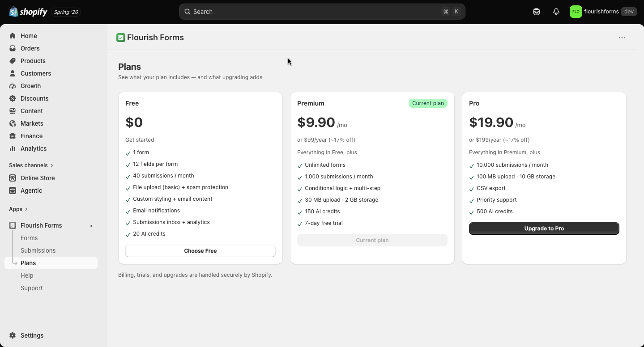Click "100 MB upload · 10 GB storage" text

[x=516, y=177]
